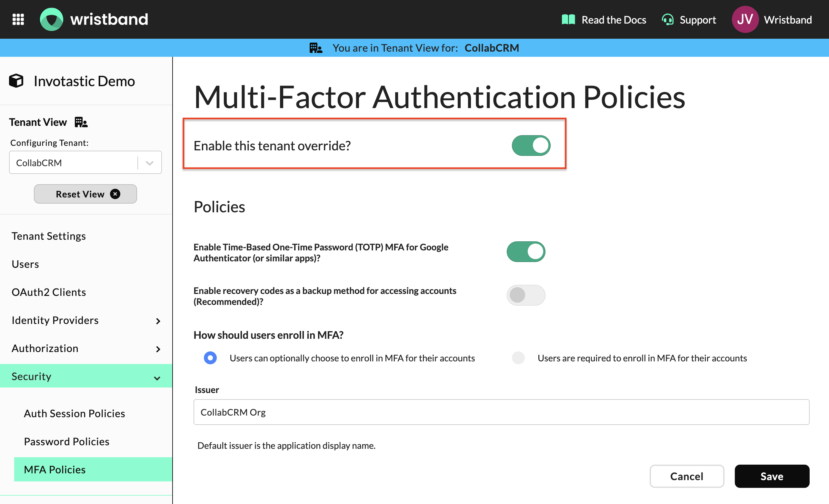Click the Read the Docs book icon
829x504 pixels.
(x=568, y=19)
